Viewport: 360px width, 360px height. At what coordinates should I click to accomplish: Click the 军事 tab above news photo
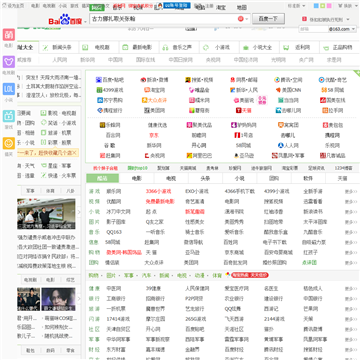30,191
